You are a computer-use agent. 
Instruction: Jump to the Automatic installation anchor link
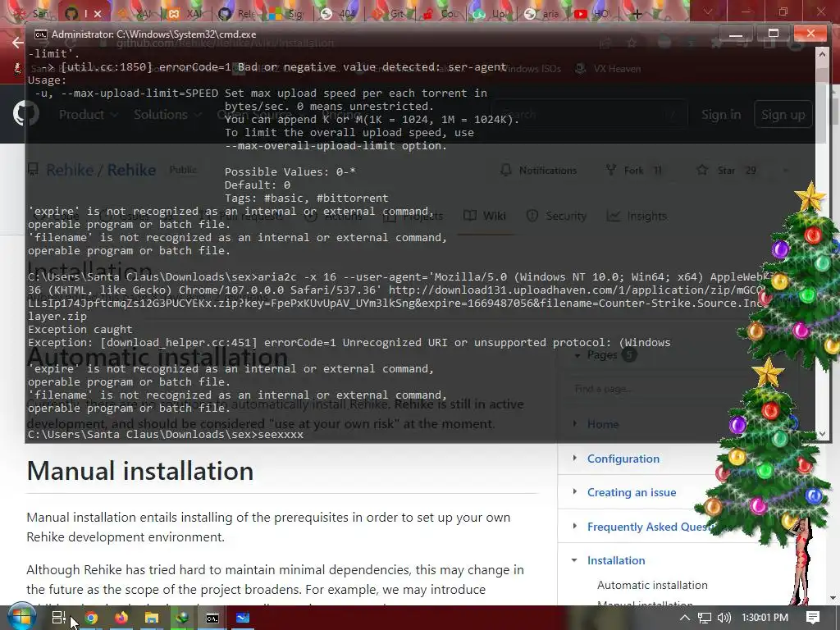pos(652,585)
